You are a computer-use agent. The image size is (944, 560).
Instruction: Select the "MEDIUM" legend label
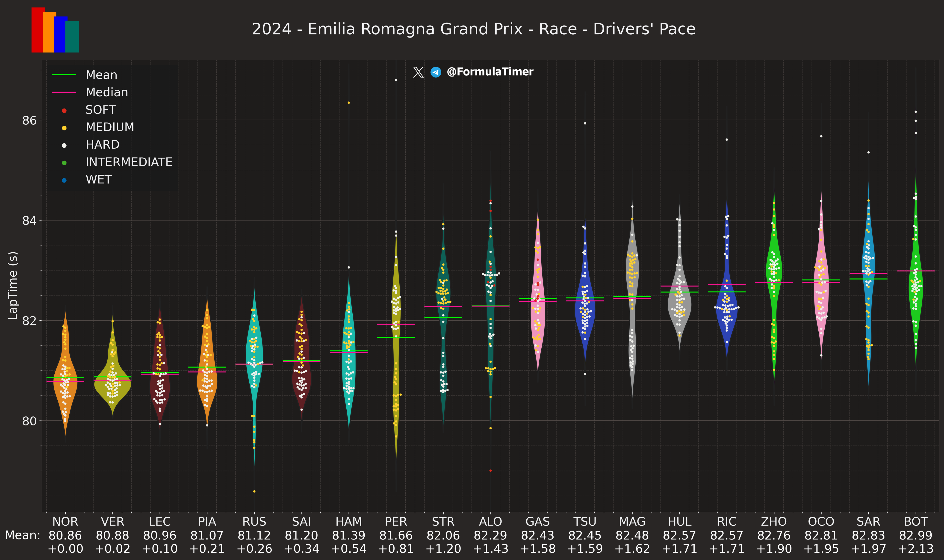(x=110, y=127)
